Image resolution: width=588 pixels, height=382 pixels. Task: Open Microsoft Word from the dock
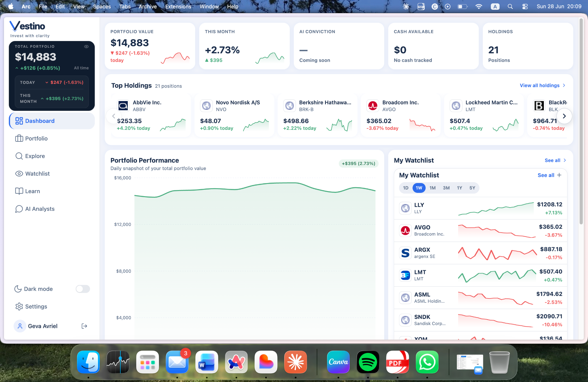(x=206, y=362)
